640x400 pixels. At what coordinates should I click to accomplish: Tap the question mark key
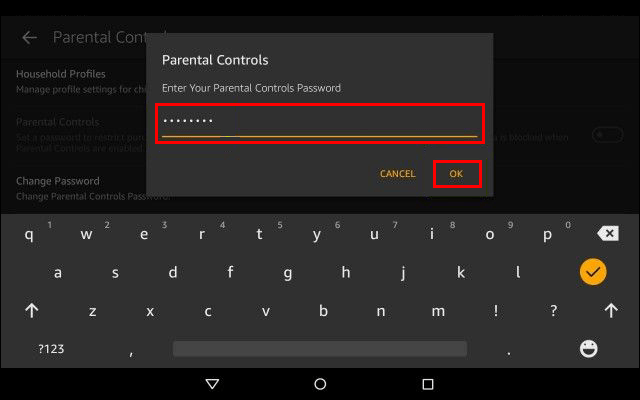coord(553,311)
